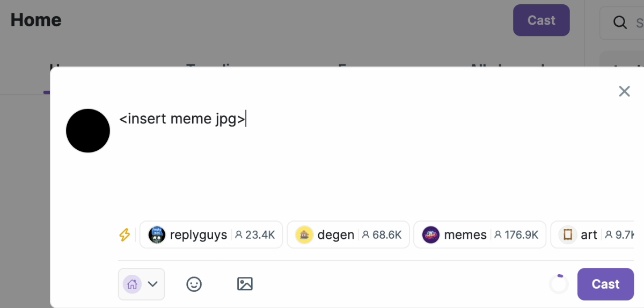This screenshot has width=644, height=308.
Task: Click the search magnifier icon
Action: [x=620, y=22]
